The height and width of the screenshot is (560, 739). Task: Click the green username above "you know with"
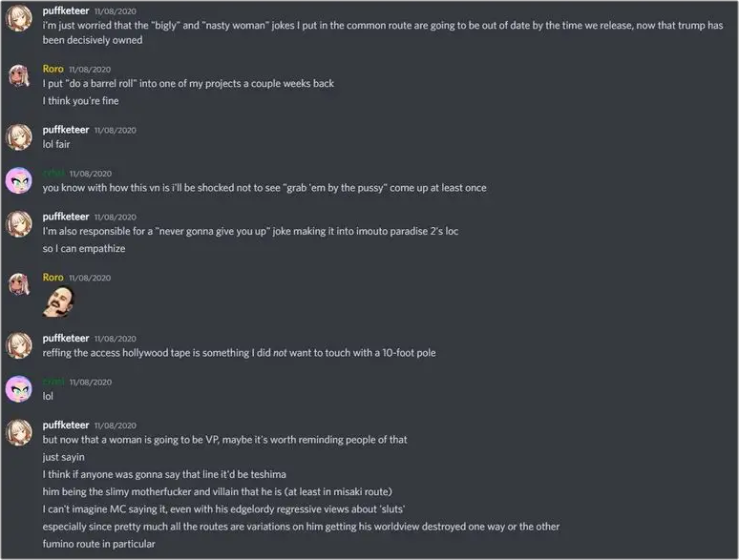[53, 173]
